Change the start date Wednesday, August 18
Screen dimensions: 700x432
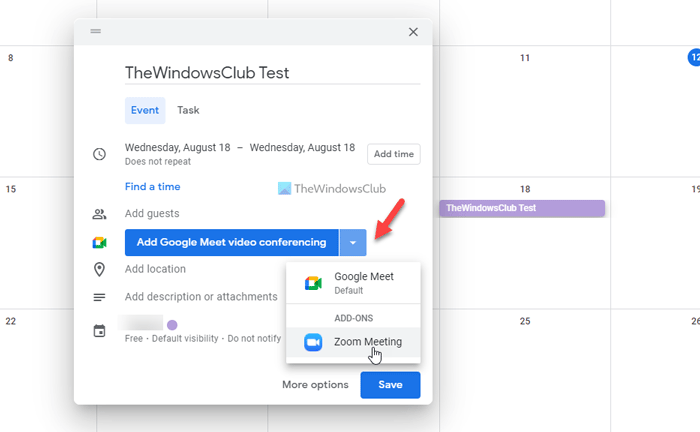click(x=178, y=148)
